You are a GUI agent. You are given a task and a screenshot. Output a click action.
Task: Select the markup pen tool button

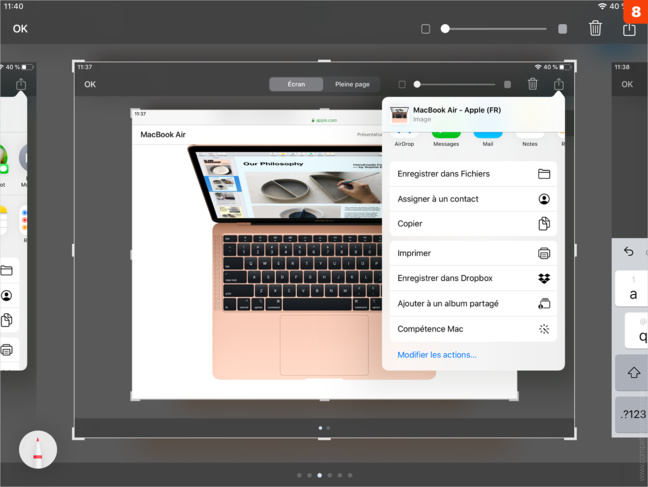(38, 450)
